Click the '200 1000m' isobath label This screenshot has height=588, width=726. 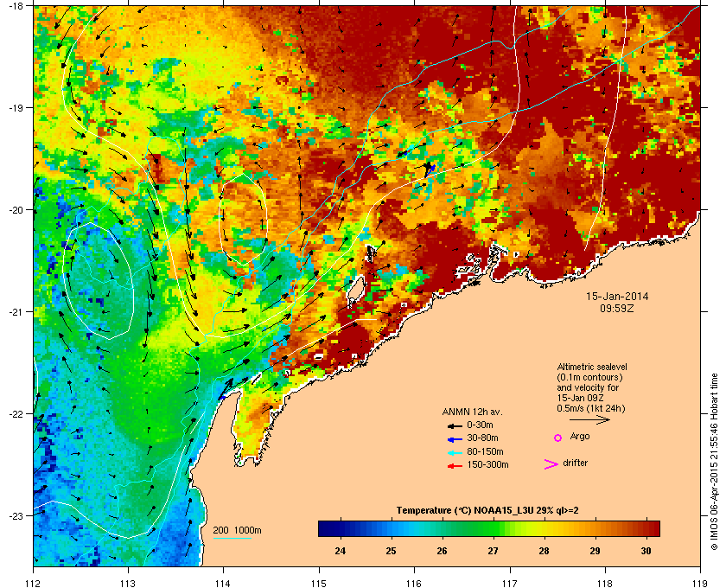point(237,530)
